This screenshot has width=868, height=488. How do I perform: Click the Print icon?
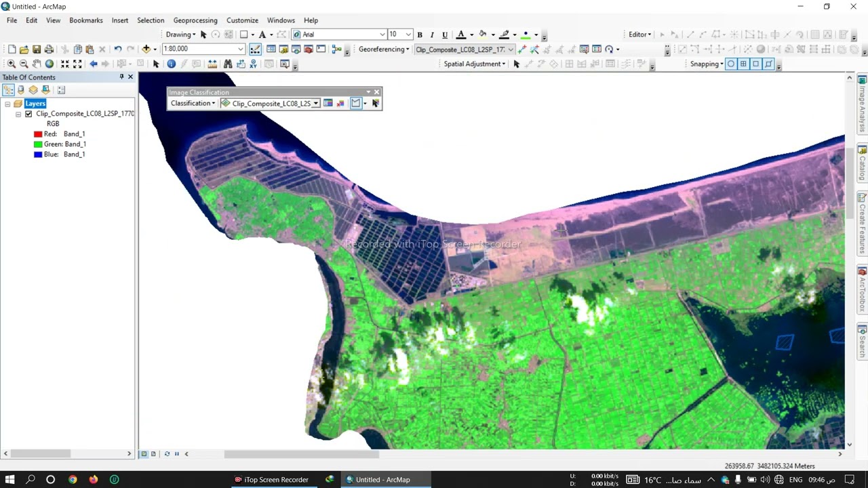49,49
